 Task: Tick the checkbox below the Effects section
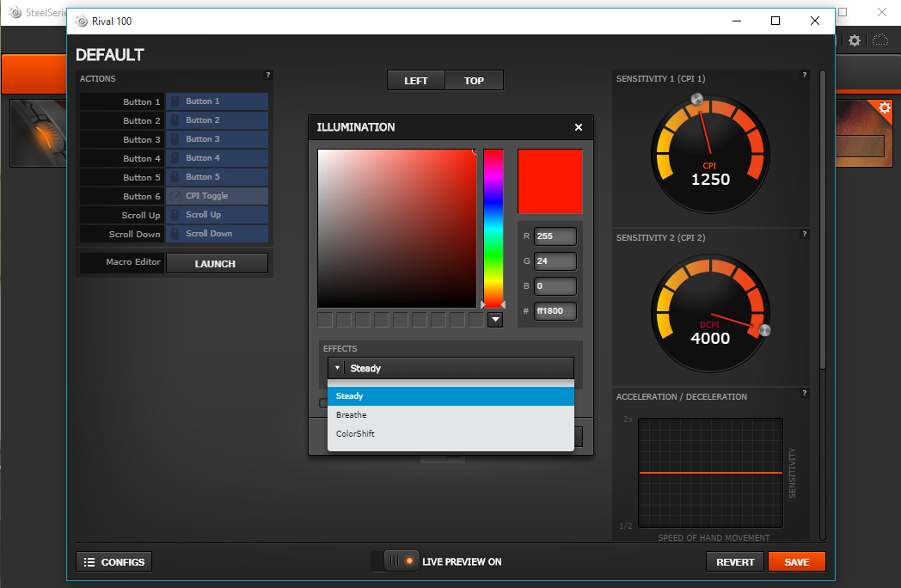tap(323, 403)
